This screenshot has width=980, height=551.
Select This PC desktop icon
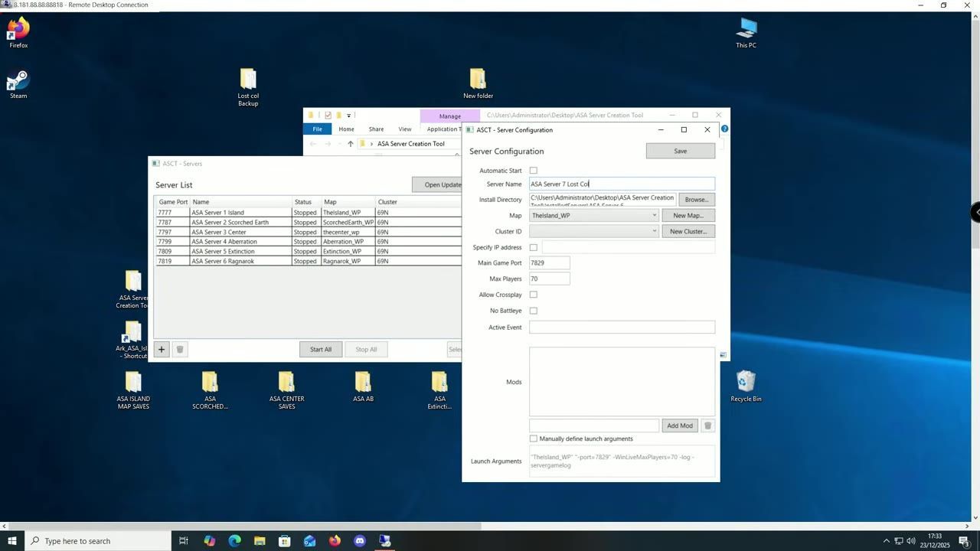[x=746, y=33]
